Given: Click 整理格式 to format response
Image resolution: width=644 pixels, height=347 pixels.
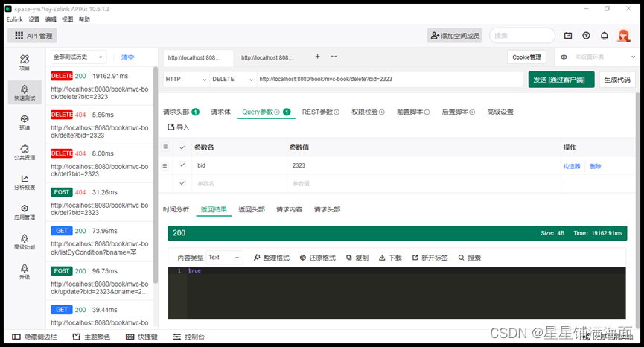Looking at the screenshot, I should click(x=272, y=258).
